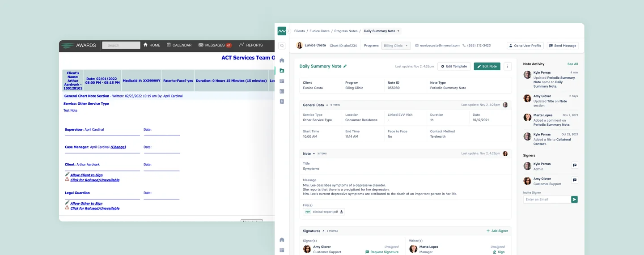Open the Daily Summary Note breadcrumb dropdown
The width and height of the screenshot is (644, 255).
pos(382,31)
